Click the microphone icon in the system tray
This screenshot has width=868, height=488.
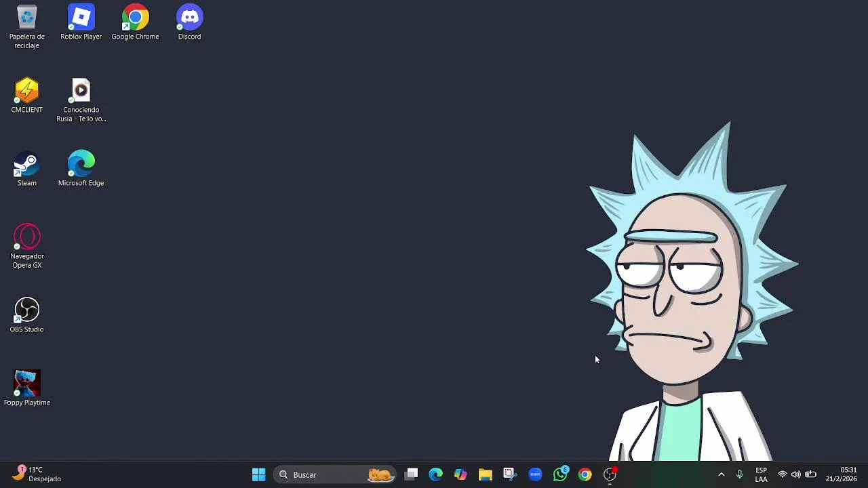(740, 474)
